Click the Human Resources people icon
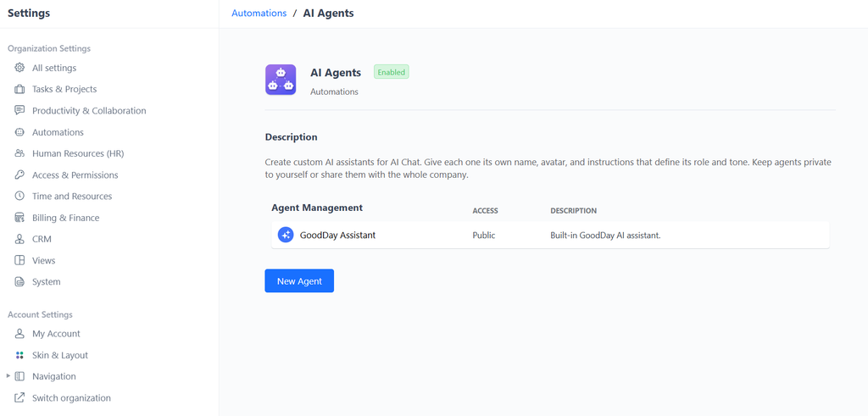 [x=19, y=153]
